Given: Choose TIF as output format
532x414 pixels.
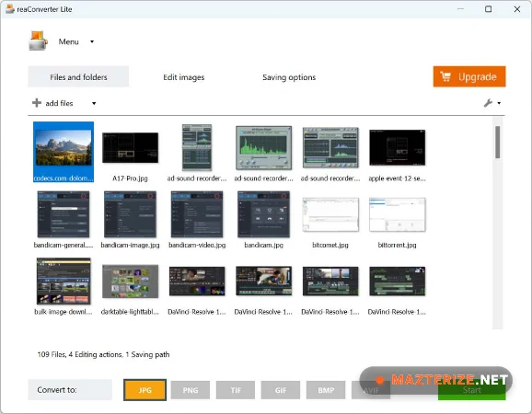Looking at the screenshot, I should click(x=236, y=390).
